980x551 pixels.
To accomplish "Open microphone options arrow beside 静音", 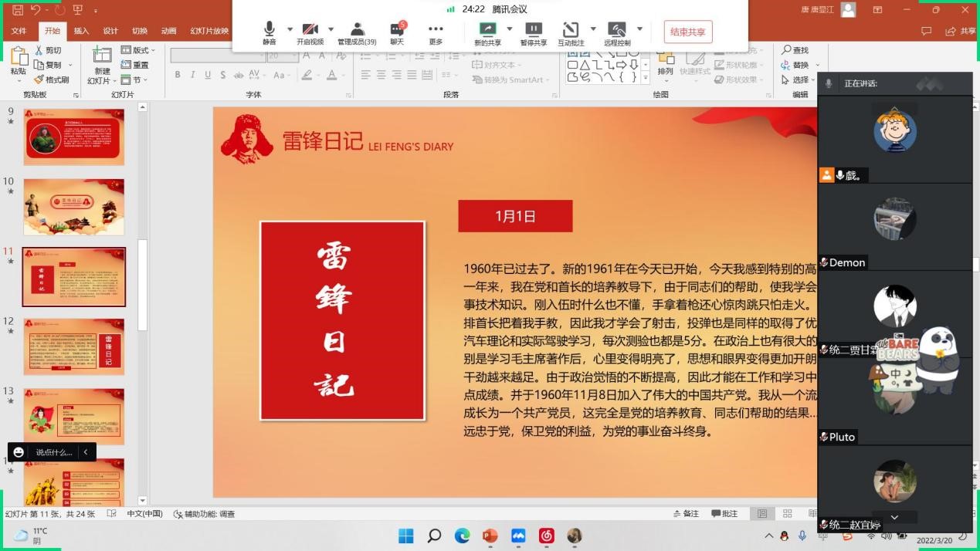I will tap(290, 29).
